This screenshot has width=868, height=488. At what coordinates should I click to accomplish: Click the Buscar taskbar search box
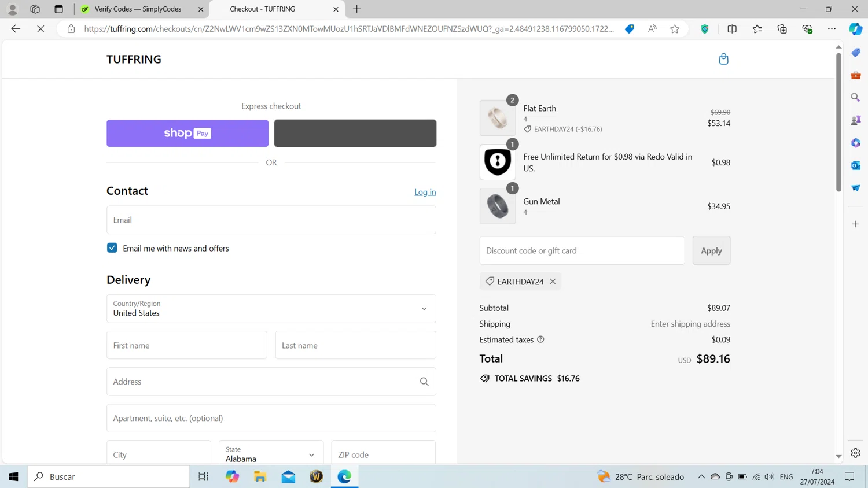click(109, 476)
